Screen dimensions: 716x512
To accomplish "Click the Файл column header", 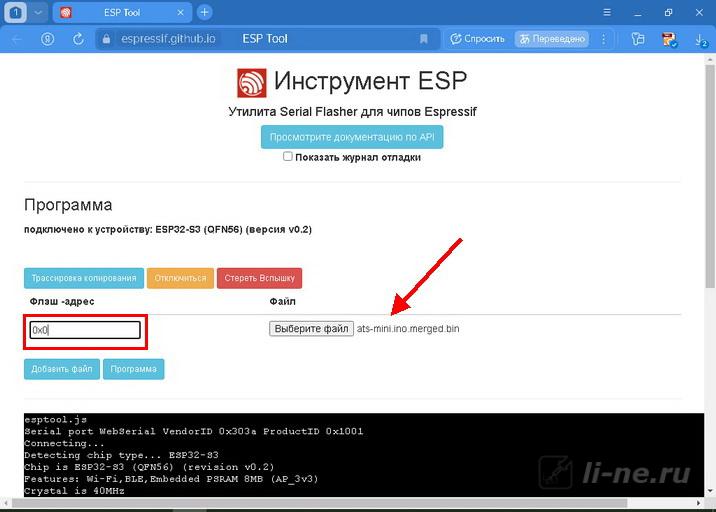I will point(282,301).
